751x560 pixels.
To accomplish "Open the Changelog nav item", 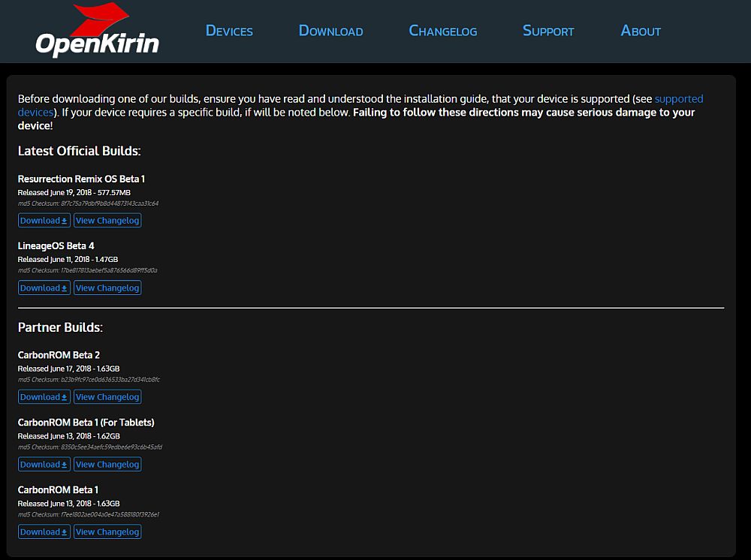I will (443, 31).
